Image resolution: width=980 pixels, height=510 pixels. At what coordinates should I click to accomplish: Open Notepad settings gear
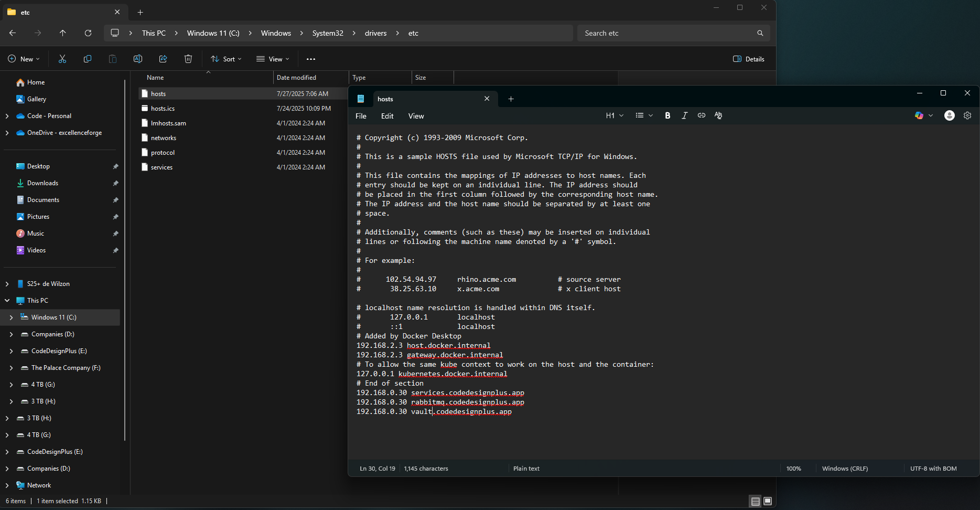967,115
